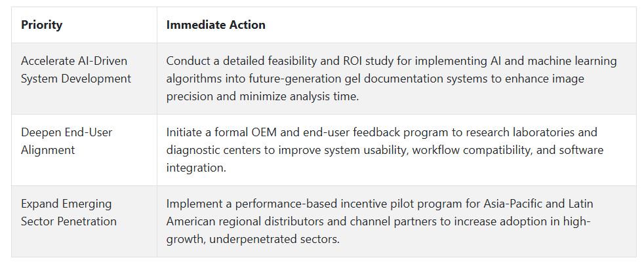Select the Expand Emerging Sector Penetration cell
Viewport: 644px width, 262px height.
[x=84, y=221]
